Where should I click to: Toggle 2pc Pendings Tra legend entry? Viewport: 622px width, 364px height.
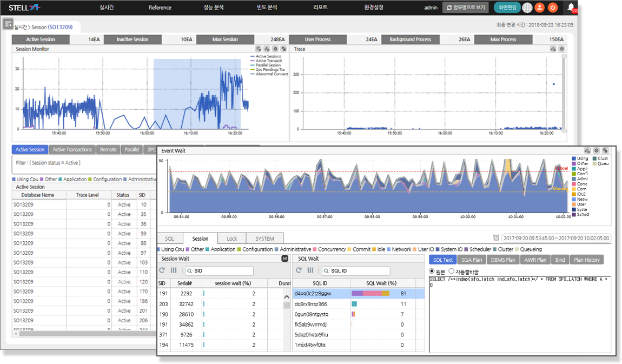(x=267, y=69)
